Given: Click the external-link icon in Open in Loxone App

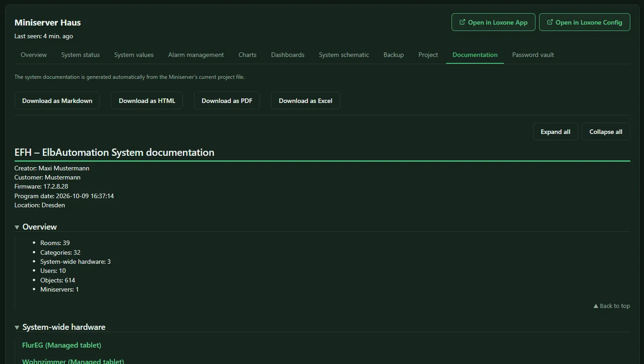Looking at the screenshot, I should coord(462,22).
